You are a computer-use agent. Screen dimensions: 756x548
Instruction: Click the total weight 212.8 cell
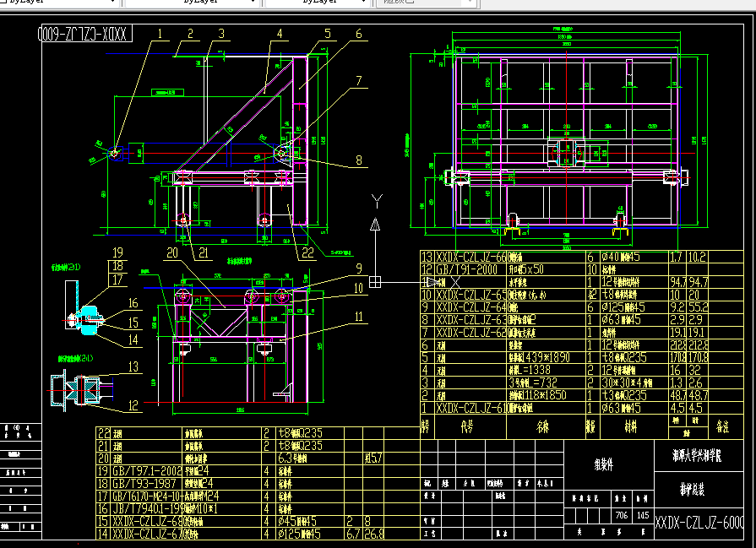[x=699, y=345]
